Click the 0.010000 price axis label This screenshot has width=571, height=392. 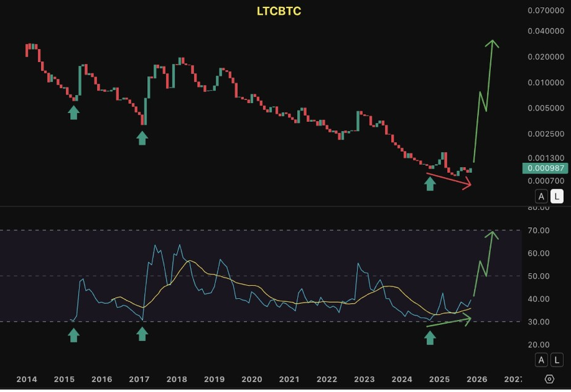point(546,83)
